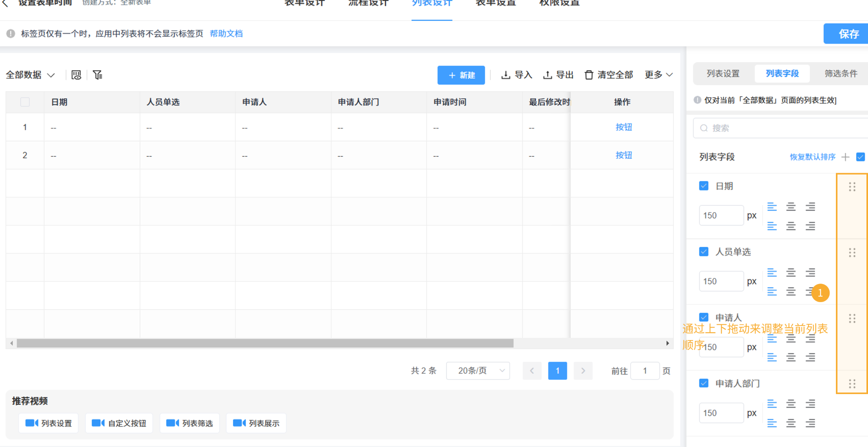The height and width of the screenshot is (447, 868).
Task: Click the 新建 button
Action: 461,75
